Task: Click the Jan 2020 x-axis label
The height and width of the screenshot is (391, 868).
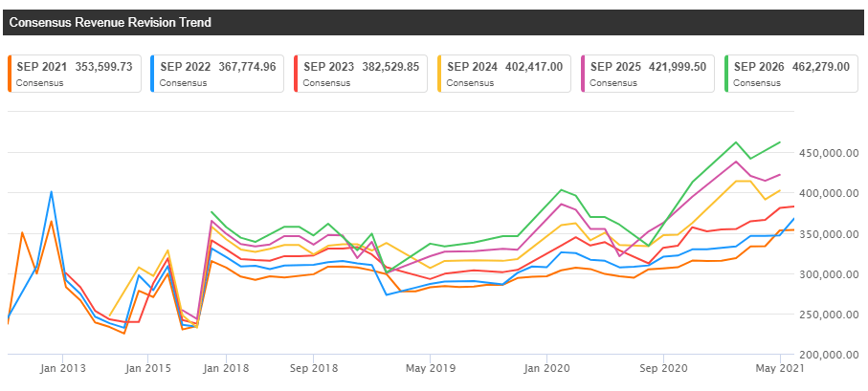Action: click(x=547, y=366)
